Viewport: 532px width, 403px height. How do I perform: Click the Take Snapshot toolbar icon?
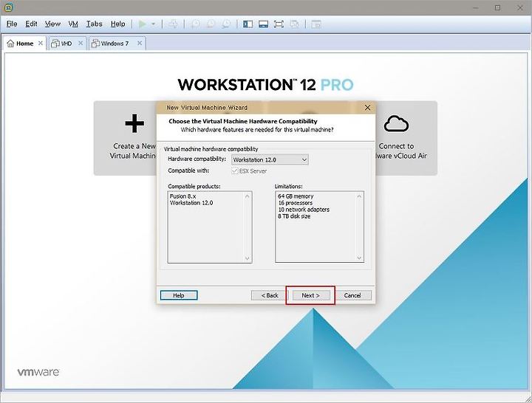point(195,24)
